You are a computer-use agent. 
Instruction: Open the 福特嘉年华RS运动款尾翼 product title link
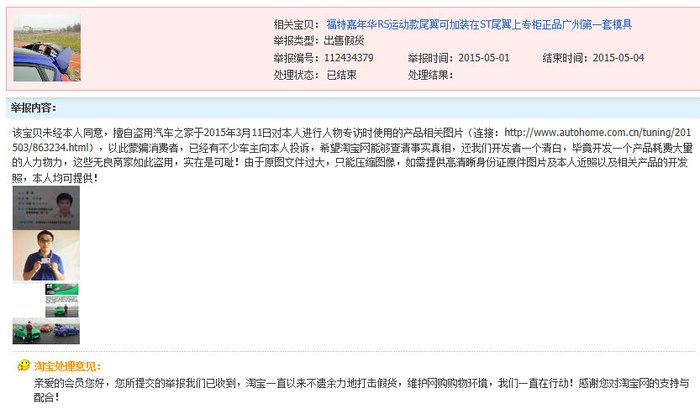pos(479,24)
